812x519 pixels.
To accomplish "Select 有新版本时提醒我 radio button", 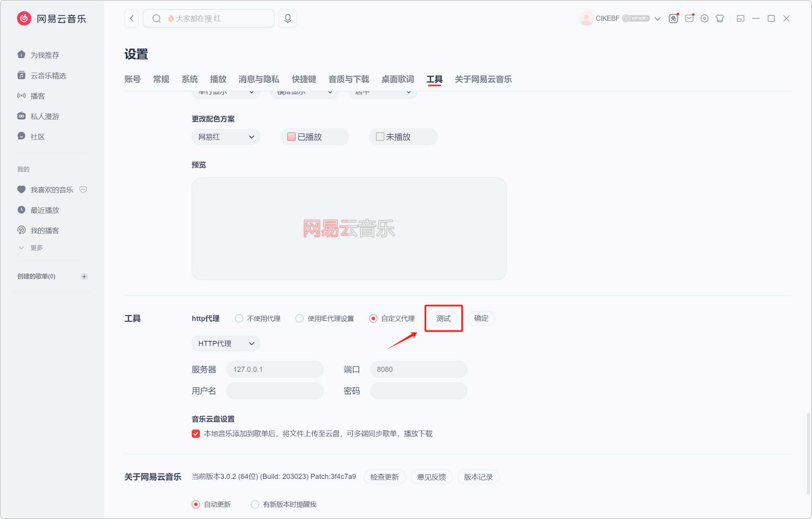I will (255, 504).
